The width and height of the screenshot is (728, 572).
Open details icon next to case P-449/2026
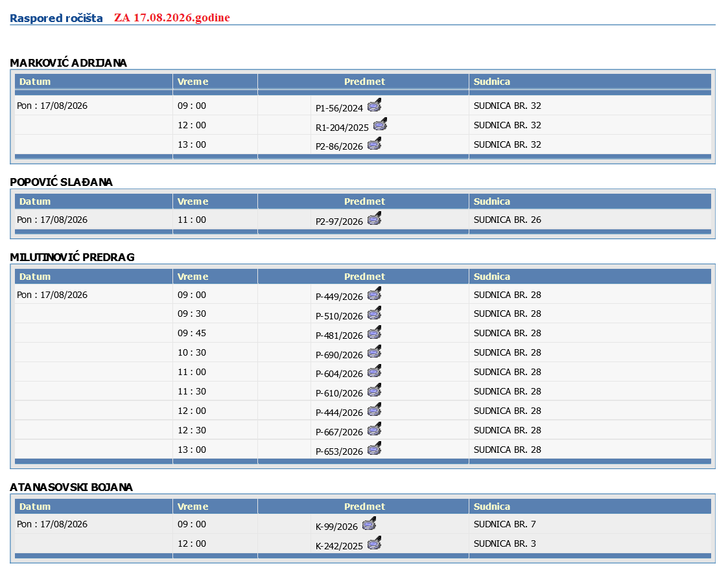point(374,293)
